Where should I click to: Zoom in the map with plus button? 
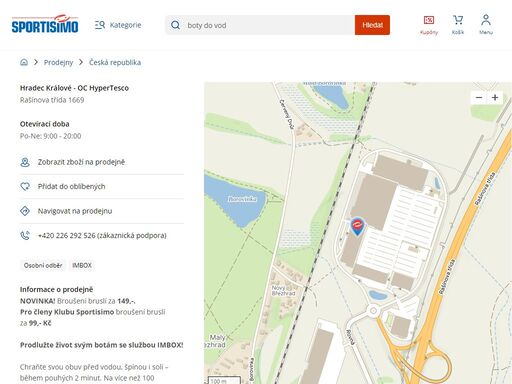coord(495,97)
